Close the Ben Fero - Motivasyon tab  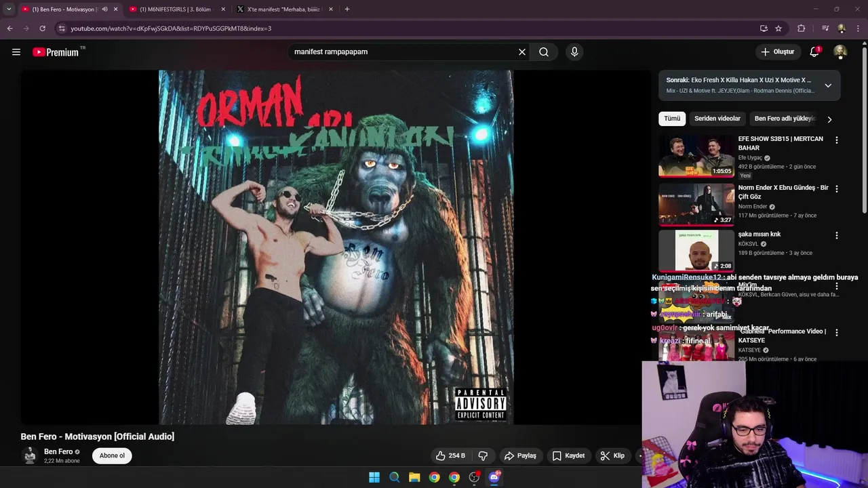(x=115, y=9)
